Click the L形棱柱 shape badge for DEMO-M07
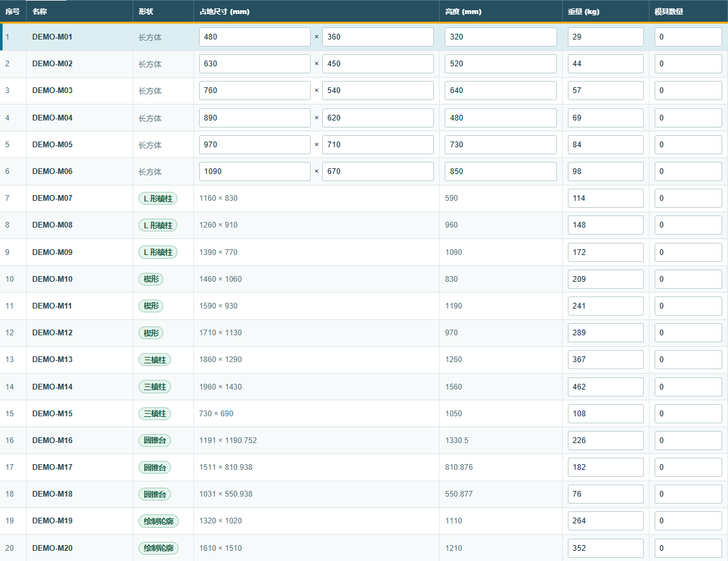This screenshot has width=728, height=561. [158, 199]
